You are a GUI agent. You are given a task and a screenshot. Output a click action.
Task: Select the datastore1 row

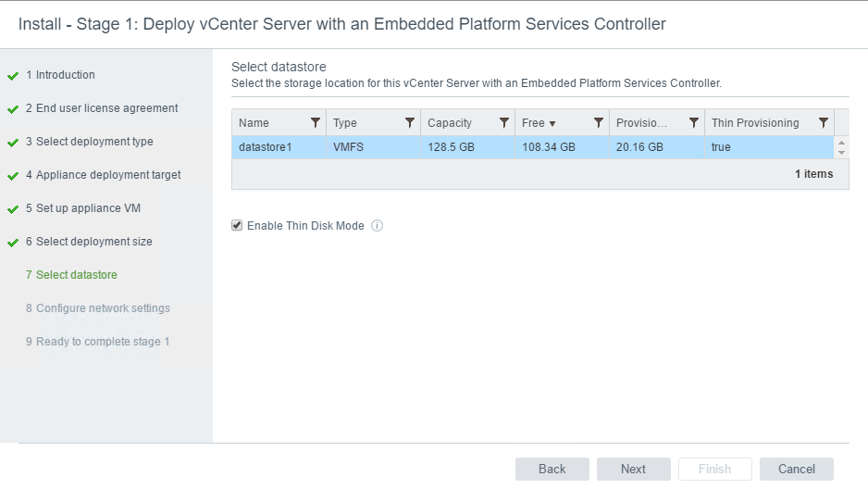(x=532, y=146)
